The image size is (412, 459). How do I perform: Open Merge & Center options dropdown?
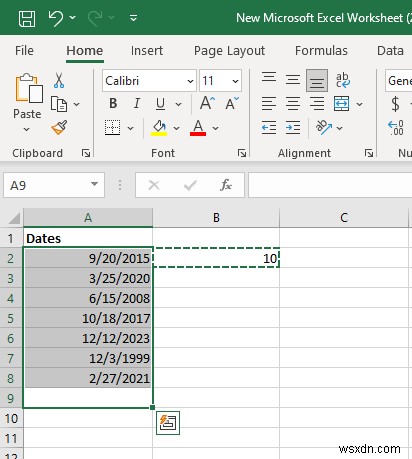click(359, 104)
